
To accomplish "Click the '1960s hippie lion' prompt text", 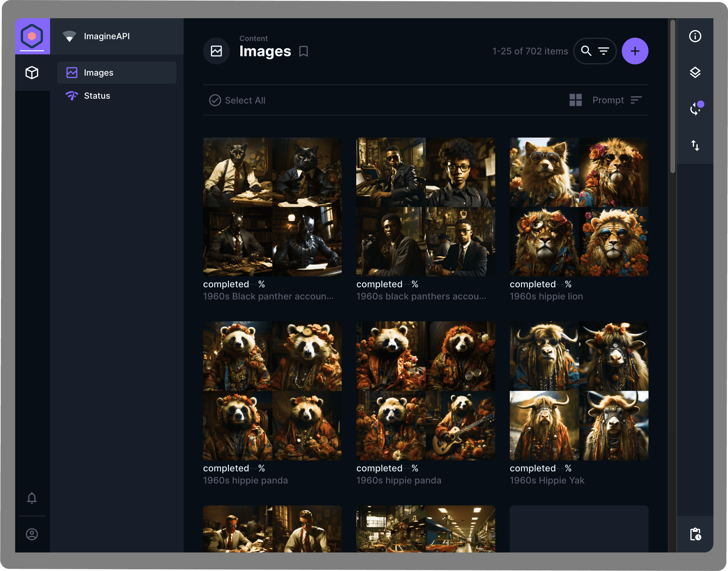I will click(x=546, y=296).
